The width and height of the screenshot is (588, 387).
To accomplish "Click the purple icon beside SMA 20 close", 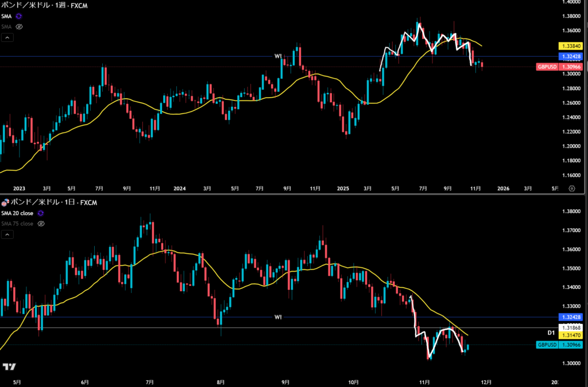I will 40,213.
